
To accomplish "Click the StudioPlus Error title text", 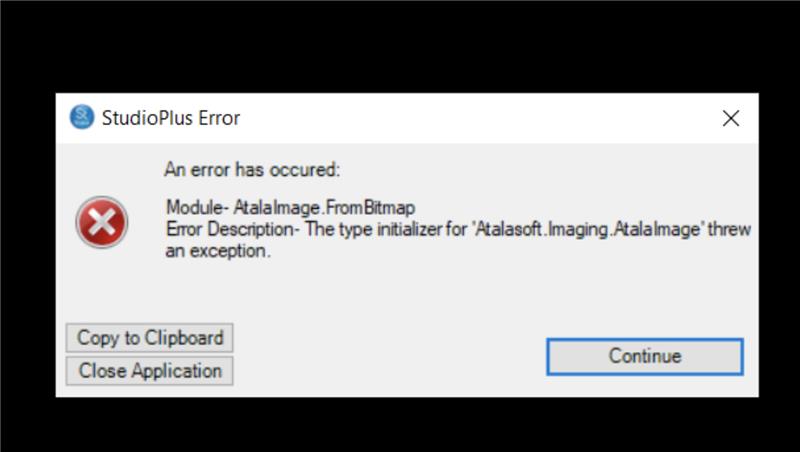I will 171,118.
